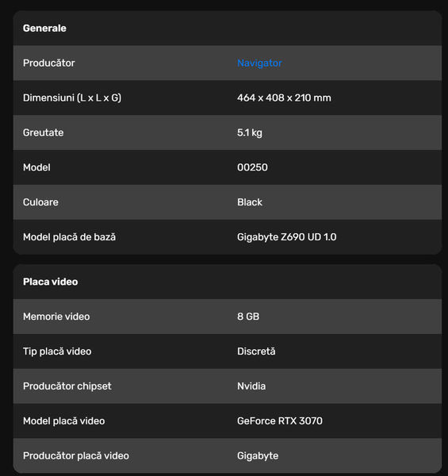448x476 pixels.
Task: Click the Culoare row label
Action: [x=40, y=202]
